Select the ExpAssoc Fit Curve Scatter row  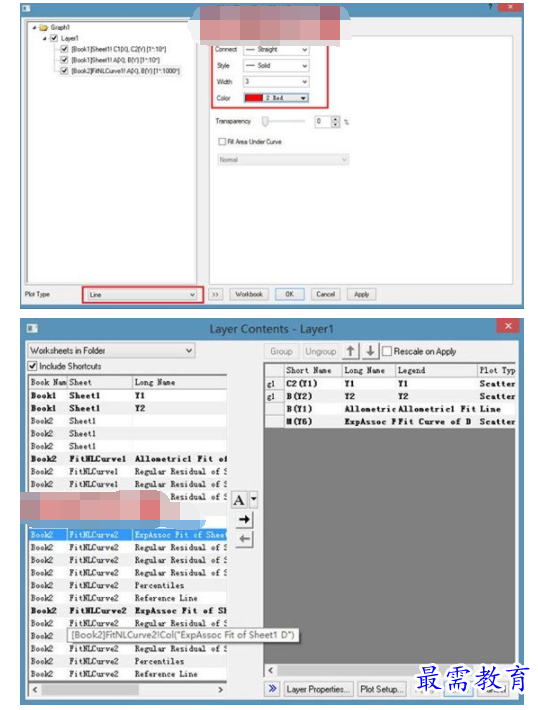point(390,422)
